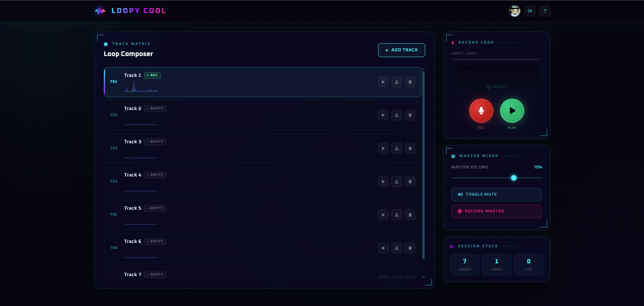Screen dimensions: 644x306
Task: Open help with the question mark icon
Action: pos(545,11)
